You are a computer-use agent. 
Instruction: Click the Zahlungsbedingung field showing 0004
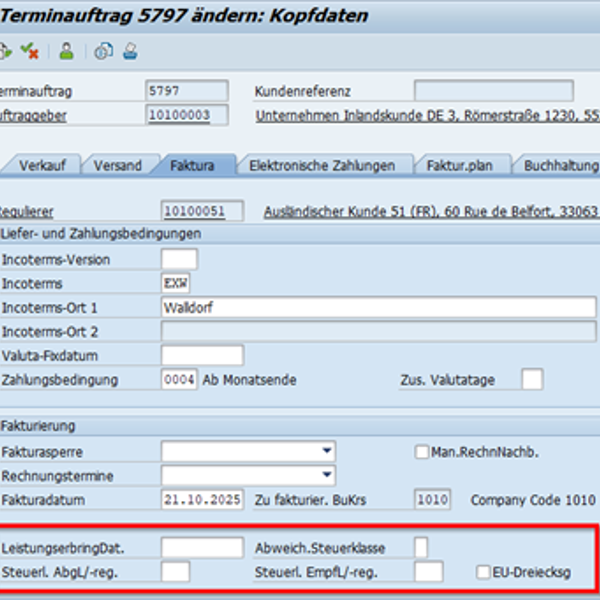coord(179,380)
